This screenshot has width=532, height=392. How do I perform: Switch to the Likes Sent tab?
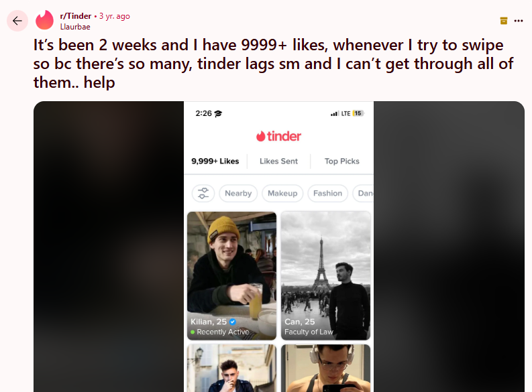click(278, 161)
